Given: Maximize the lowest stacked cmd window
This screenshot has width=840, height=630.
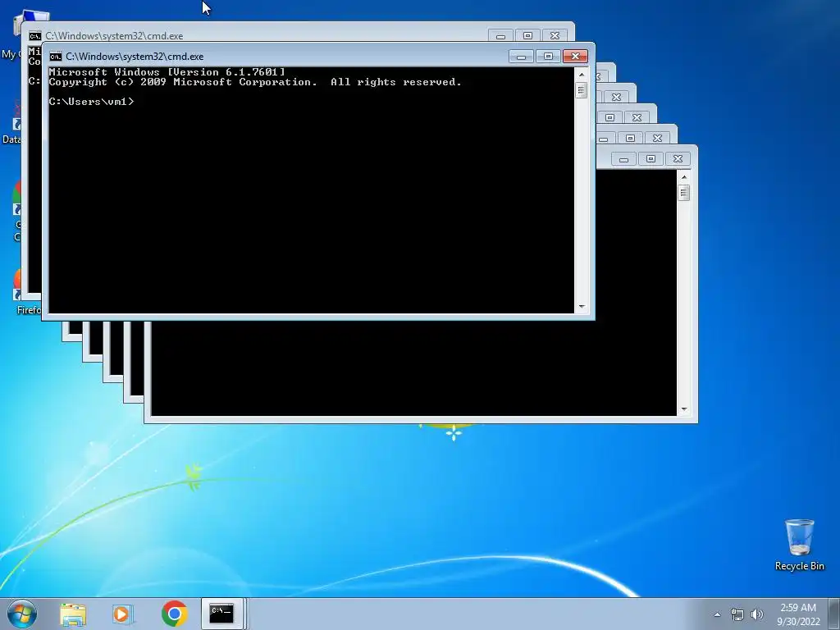Looking at the screenshot, I should 651,159.
